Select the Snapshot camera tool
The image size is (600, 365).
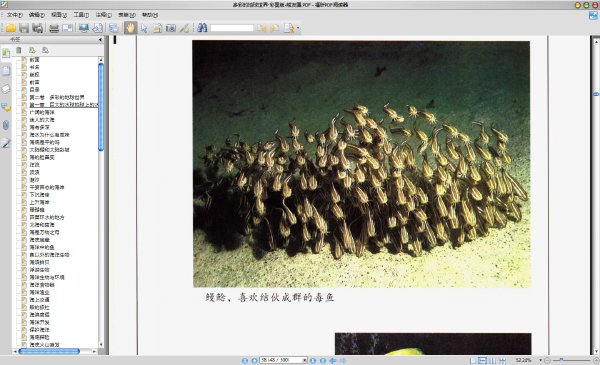pos(171,28)
